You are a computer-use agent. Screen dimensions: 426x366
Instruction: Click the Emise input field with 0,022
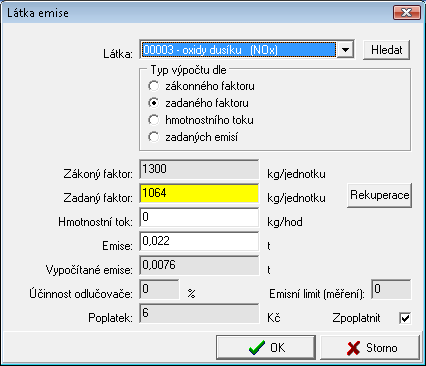199,241
